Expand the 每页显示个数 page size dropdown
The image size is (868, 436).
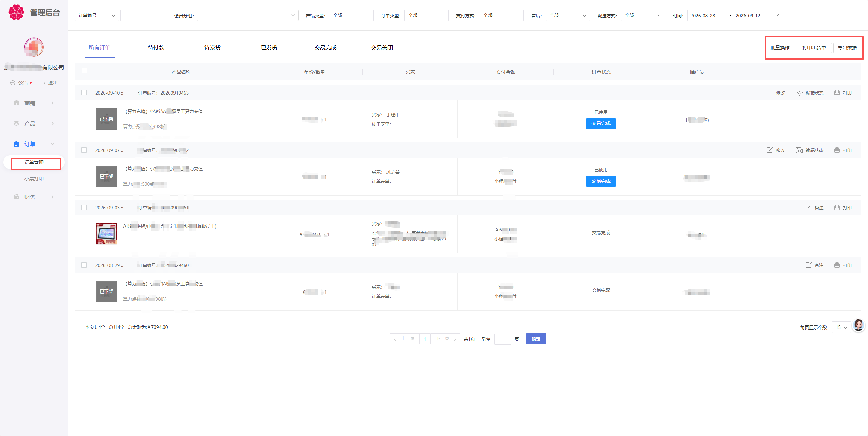coord(841,327)
